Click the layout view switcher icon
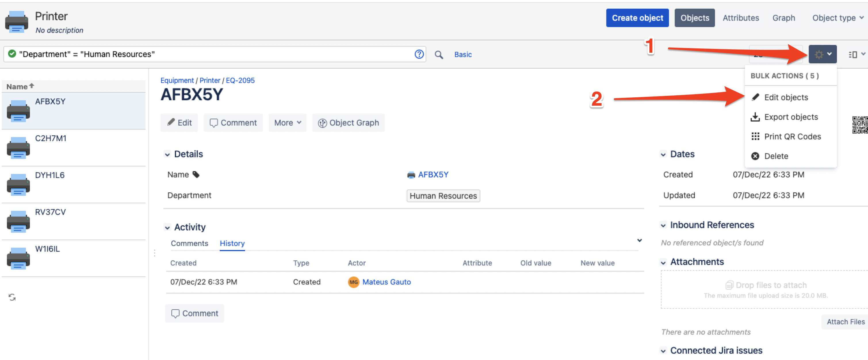 click(x=855, y=54)
